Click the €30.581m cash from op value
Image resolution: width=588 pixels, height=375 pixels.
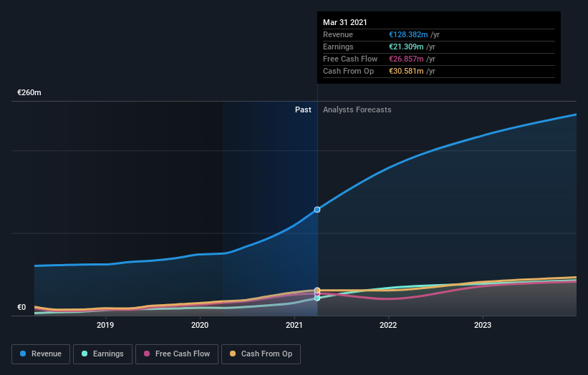point(406,71)
